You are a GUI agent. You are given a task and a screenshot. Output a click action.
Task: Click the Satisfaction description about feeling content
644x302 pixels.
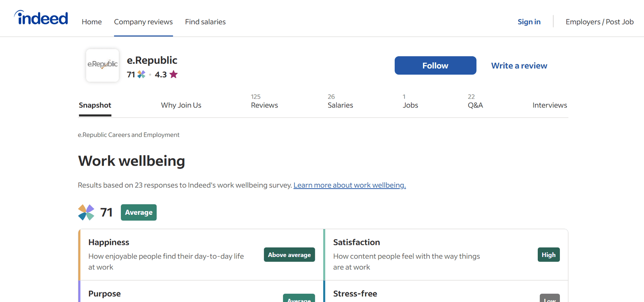tap(407, 262)
